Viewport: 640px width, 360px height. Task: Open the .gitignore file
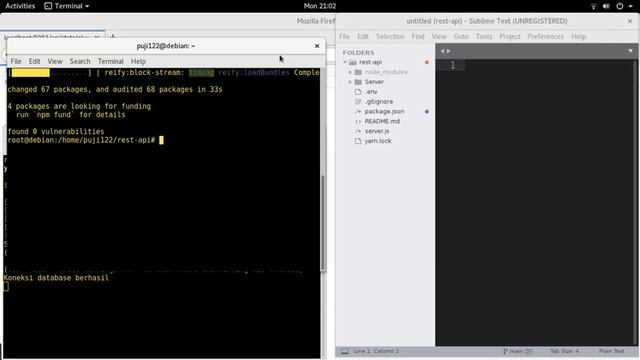(379, 102)
